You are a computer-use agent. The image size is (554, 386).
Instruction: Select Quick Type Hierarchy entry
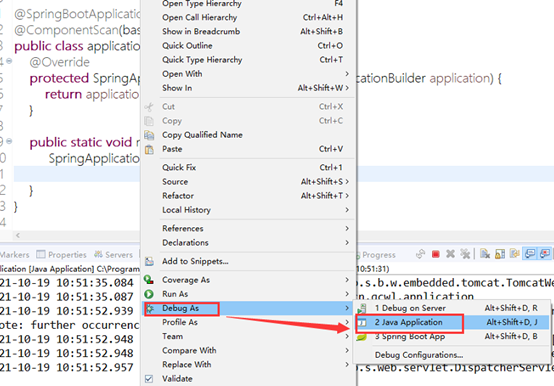(248, 59)
